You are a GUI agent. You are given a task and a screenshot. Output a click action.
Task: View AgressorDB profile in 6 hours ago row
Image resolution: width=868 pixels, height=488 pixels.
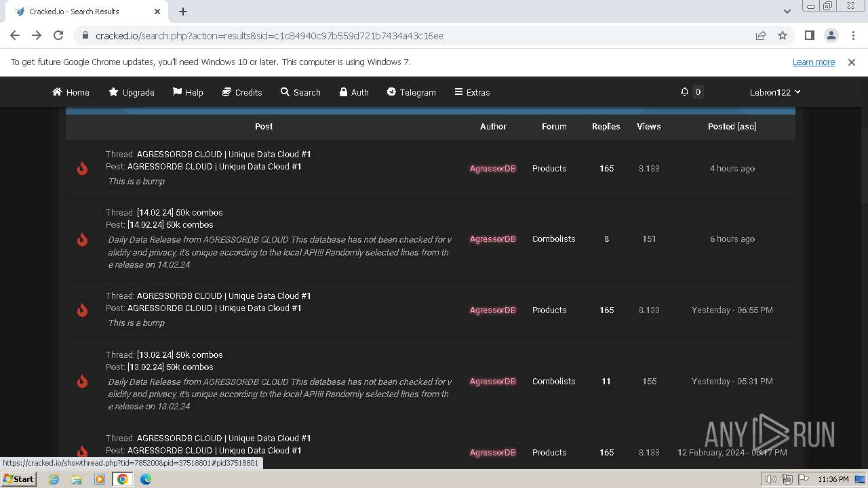coord(493,239)
